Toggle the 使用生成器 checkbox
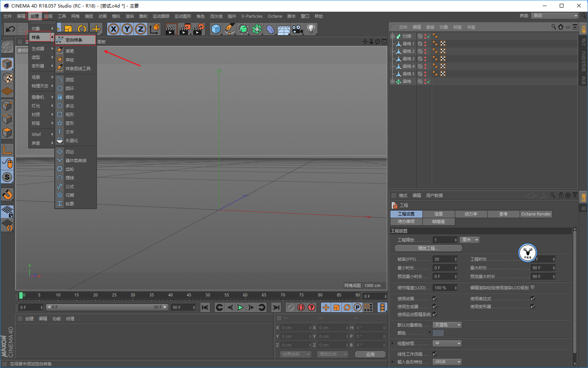Viewport: 588px width, 368px height. [434, 307]
